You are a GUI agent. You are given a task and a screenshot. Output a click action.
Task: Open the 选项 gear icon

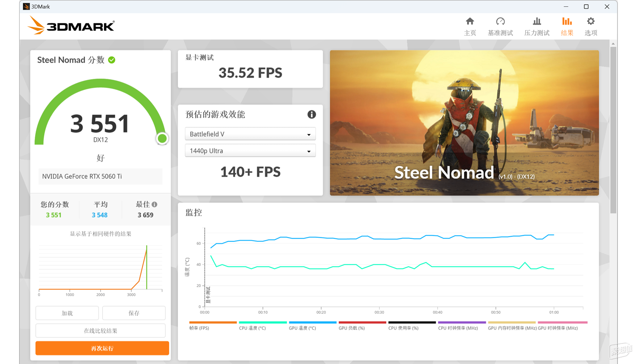(x=591, y=21)
